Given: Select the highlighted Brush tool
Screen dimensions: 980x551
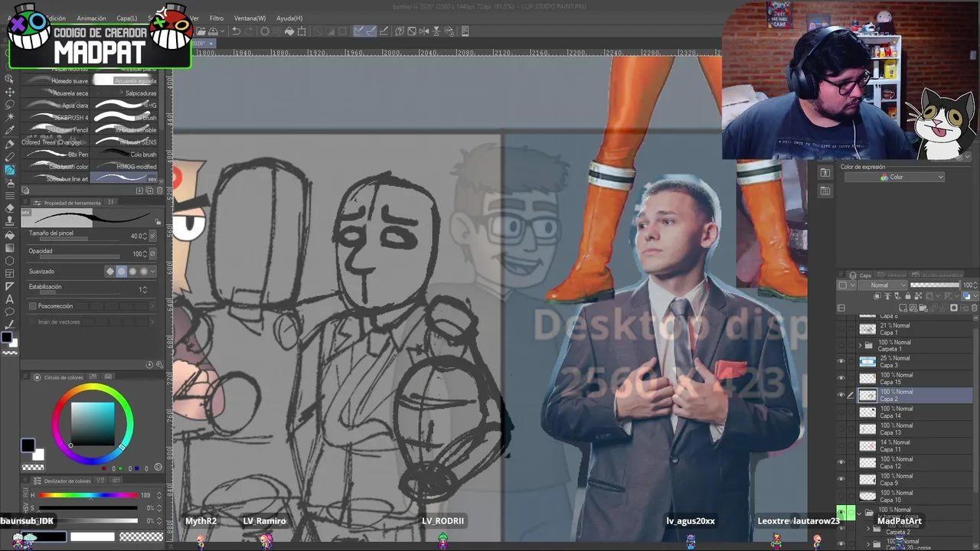Looking at the screenshot, I should coord(10,170).
